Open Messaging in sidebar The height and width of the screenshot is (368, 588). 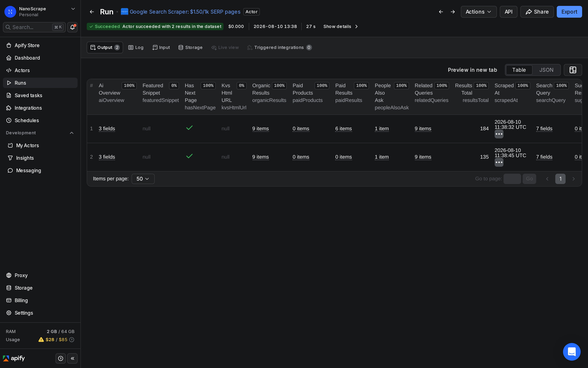pos(40,170)
